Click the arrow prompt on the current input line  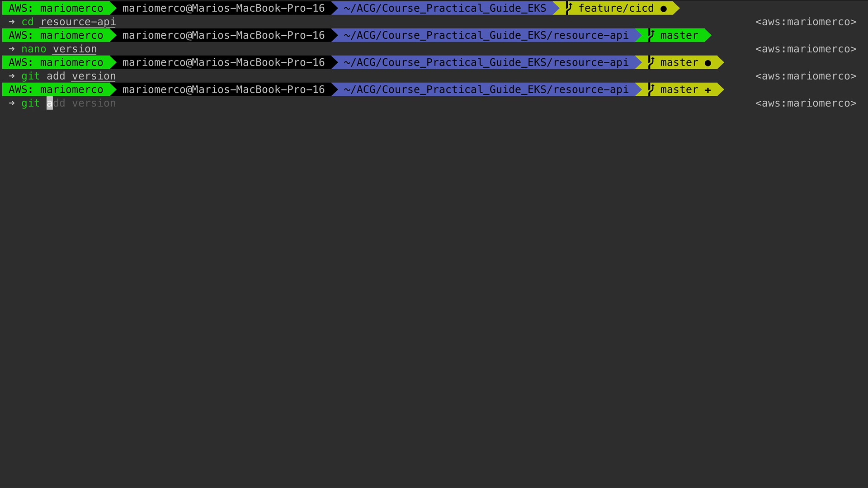pyautogui.click(x=12, y=103)
